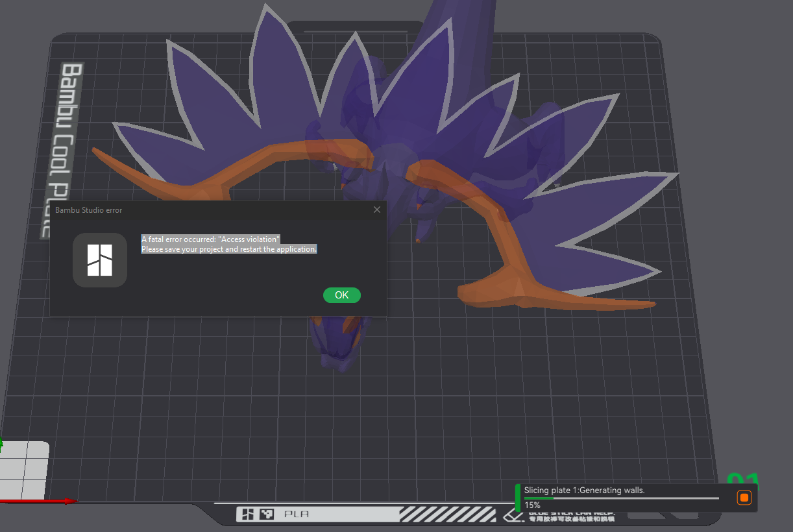Click the filament spool icon beside the PLA label
The image size is (793, 532).
pyautogui.click(x=267, y=514)
